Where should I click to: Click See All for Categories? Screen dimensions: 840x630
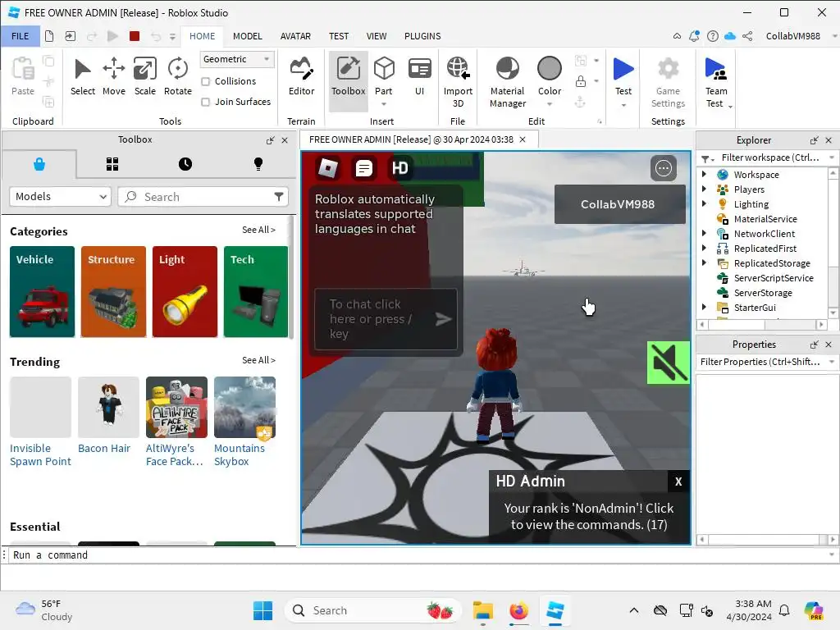(x=258, y=230)
